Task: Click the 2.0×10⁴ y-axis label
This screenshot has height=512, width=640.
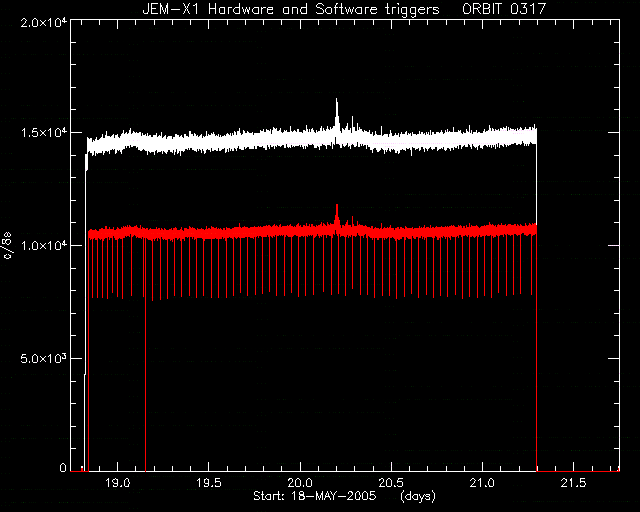Action: [x=44, y=22]
